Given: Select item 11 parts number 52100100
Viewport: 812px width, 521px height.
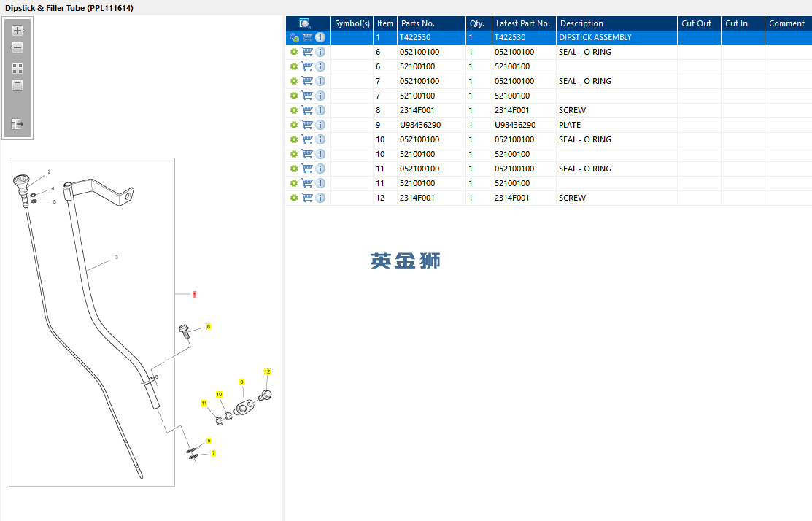Looking at the screenshot, I should pos(431,183).
